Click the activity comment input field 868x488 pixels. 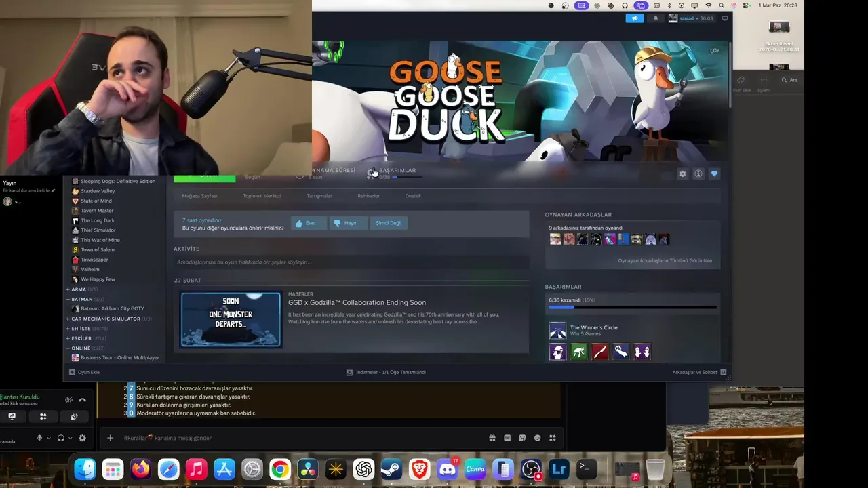tap(351, 262)
